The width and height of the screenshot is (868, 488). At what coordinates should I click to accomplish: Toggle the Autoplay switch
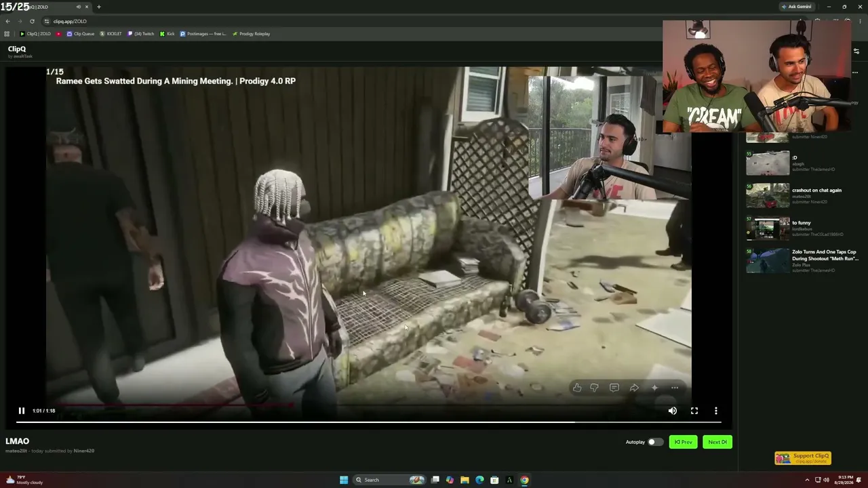[x=655, y=442]
